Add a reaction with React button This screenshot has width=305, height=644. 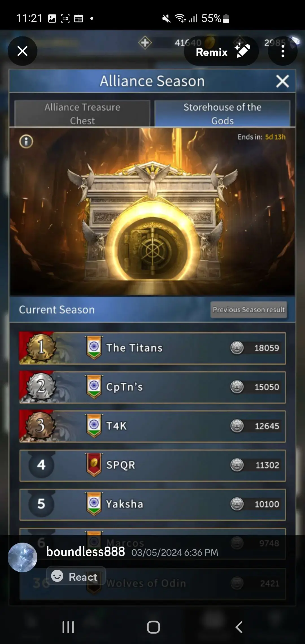(76, 577)
